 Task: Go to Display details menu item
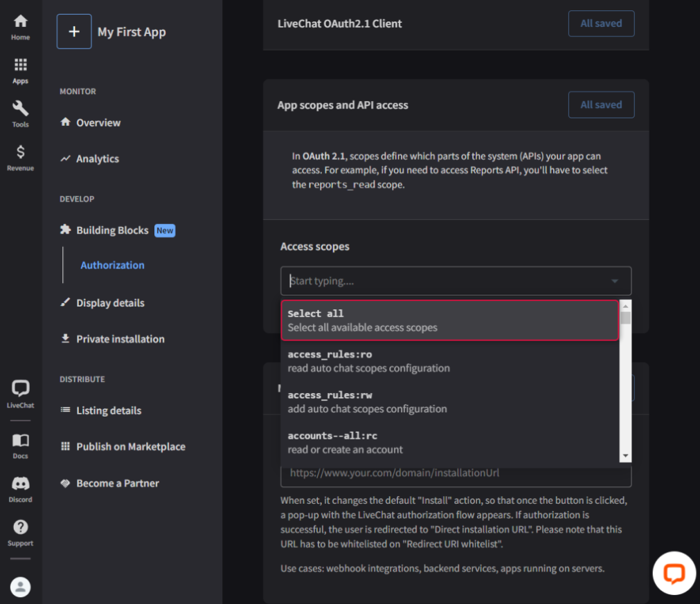[110, 303]
